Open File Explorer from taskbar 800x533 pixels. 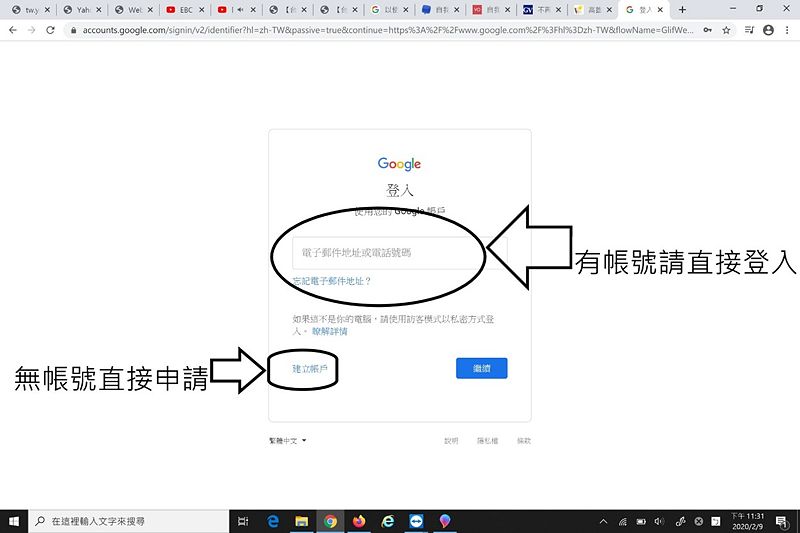[302, 521]
